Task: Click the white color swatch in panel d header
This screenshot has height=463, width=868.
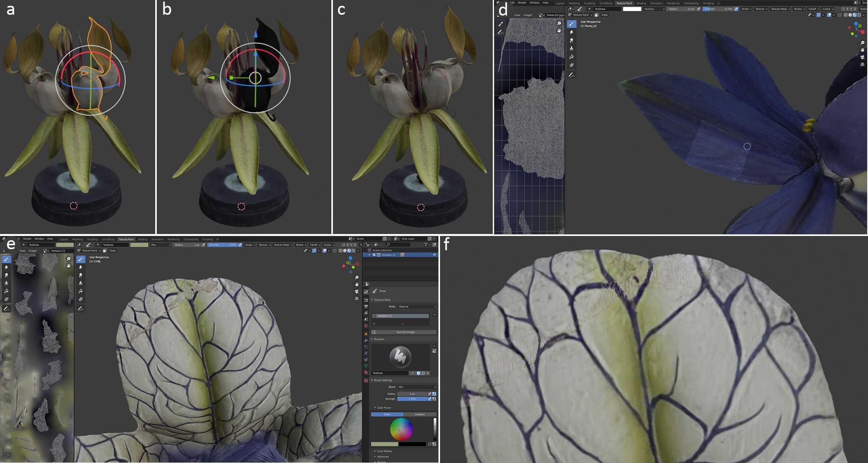Action: (x=632, y=9)
